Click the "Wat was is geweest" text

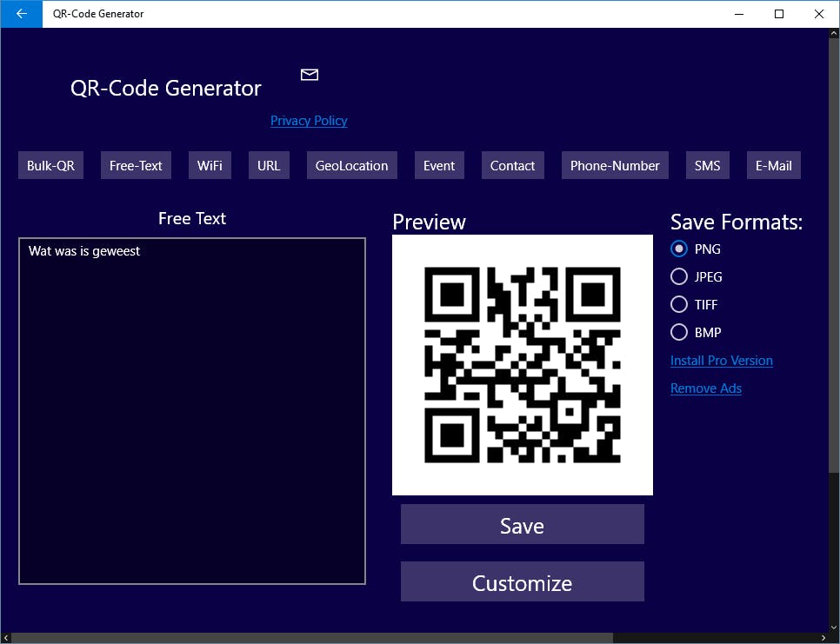tap(84, 251)
